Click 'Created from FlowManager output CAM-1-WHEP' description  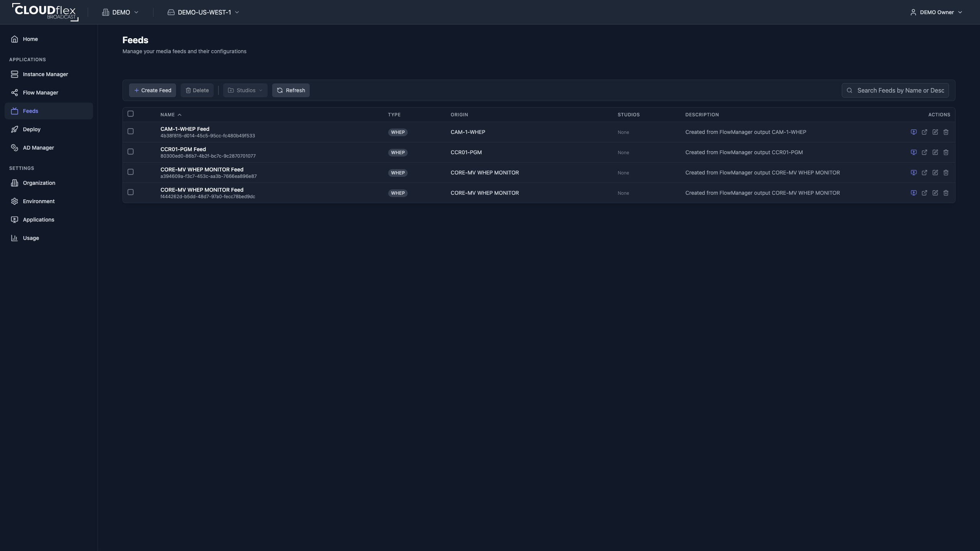click(746, 132)
